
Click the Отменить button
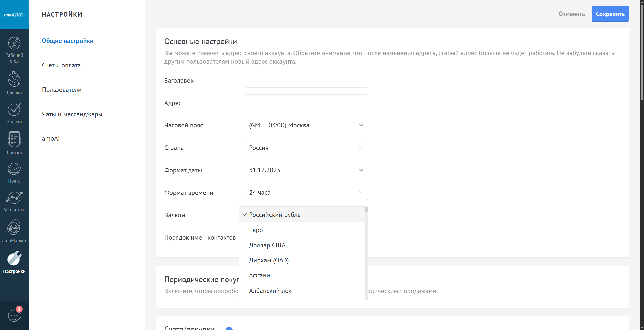tap(572, 14)
